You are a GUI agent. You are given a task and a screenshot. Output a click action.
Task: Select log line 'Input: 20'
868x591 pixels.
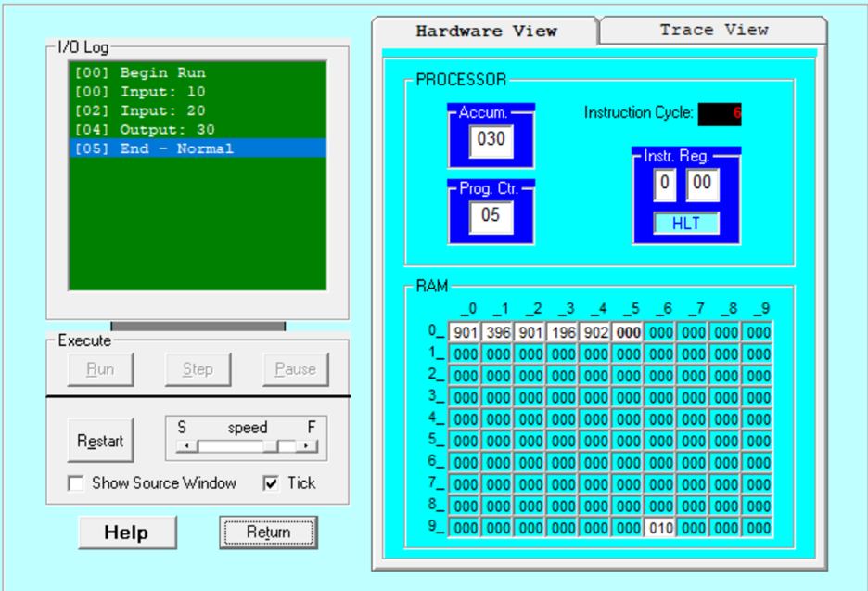pyautogui.click(x=198, y=110)
